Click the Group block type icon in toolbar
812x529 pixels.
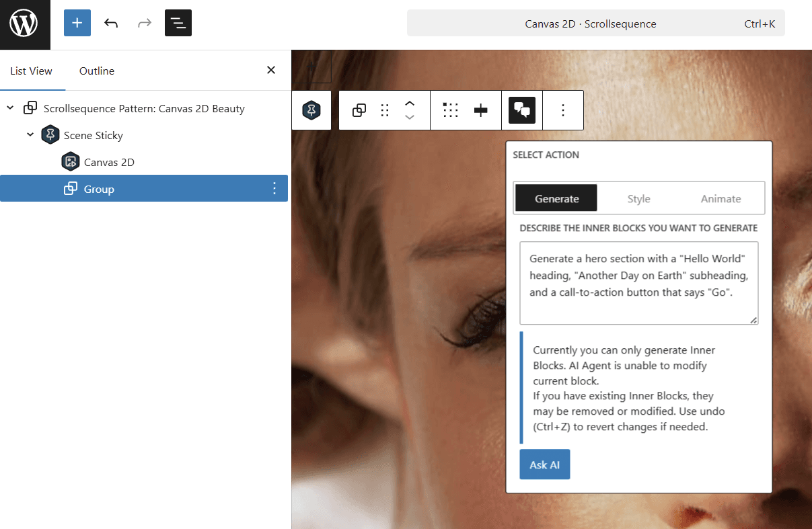tap(359, 110)
